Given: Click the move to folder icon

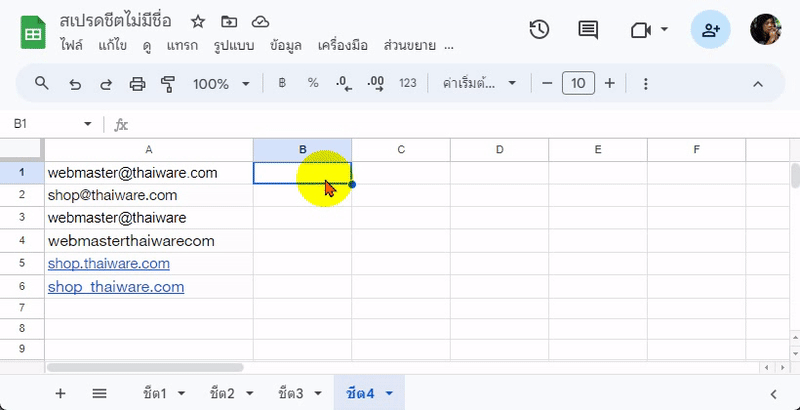Looking at the screenshot, I should tap(229, 21).
